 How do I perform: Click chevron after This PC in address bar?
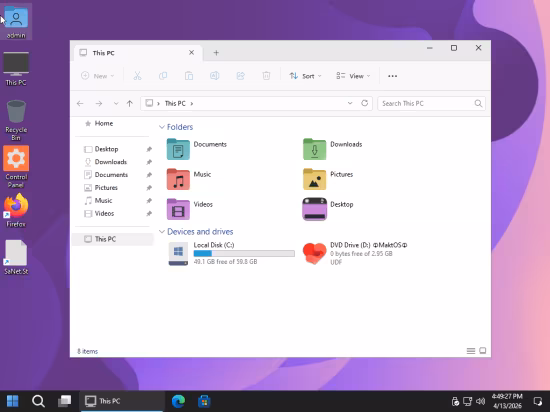click(x=192, y=103)
